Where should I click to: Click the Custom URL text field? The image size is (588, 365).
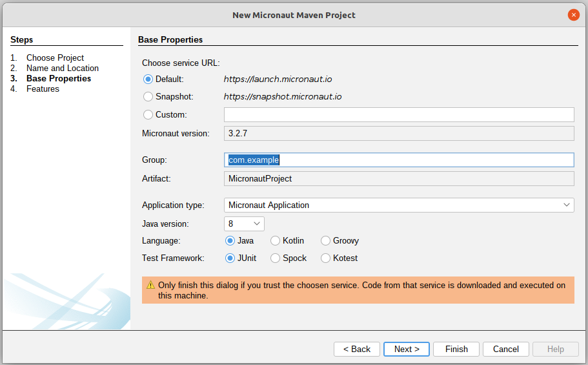pos(399,114)
